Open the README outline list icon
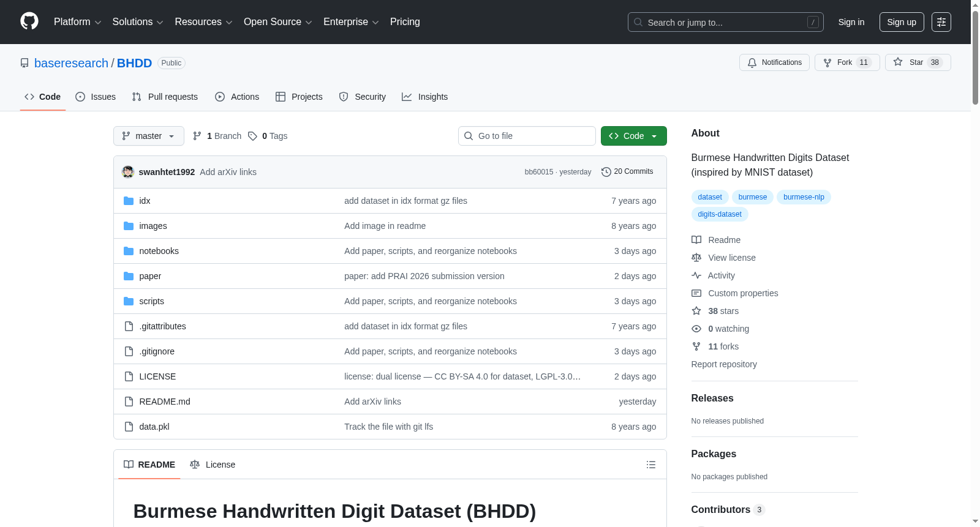This screenshot has width=980, height=527. point(651,465)
